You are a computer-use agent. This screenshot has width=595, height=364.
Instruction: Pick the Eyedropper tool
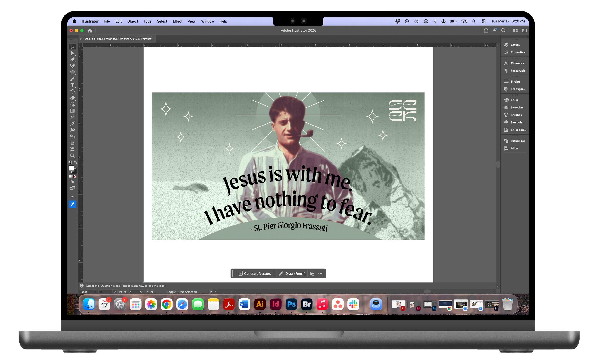click(x=72, y=123)
